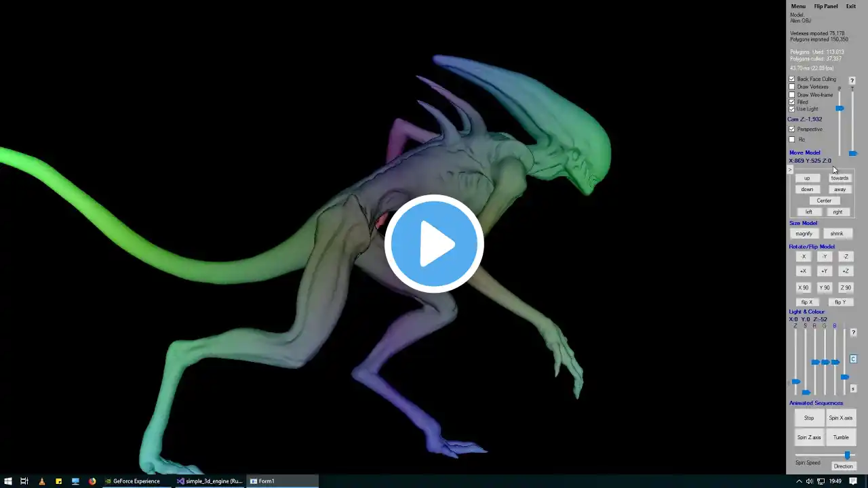This screenshot has height=488, width=868.
Task: Choose Exit in the panel header
Action: [x=850, y=6]
